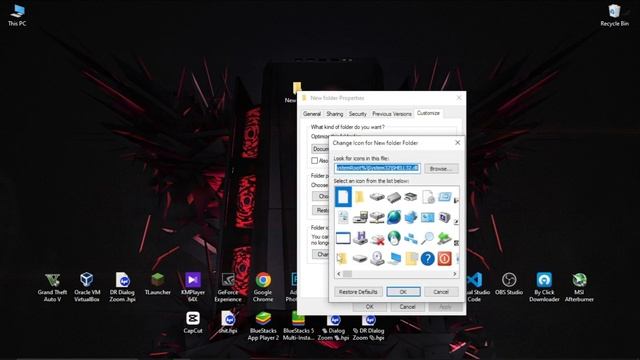
Task: Open the Recycle Bin desktop icon
Action: pos(614,15)
